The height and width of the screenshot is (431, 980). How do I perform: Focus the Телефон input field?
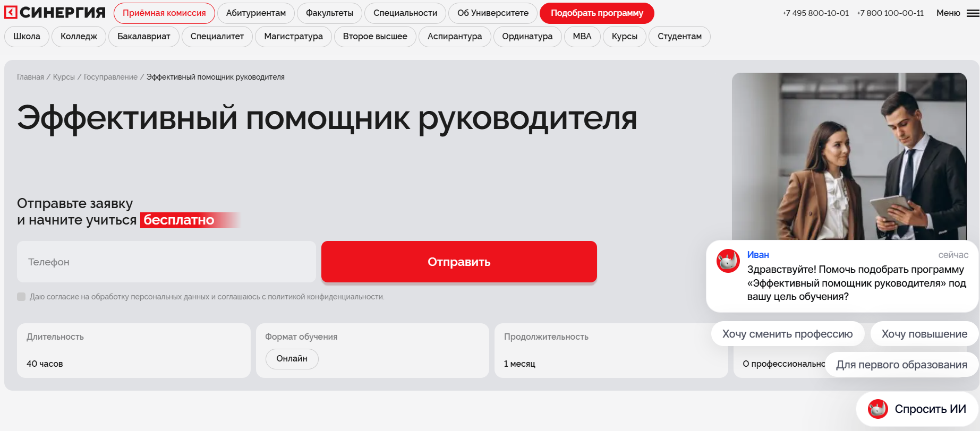click(x=166, y=262)
